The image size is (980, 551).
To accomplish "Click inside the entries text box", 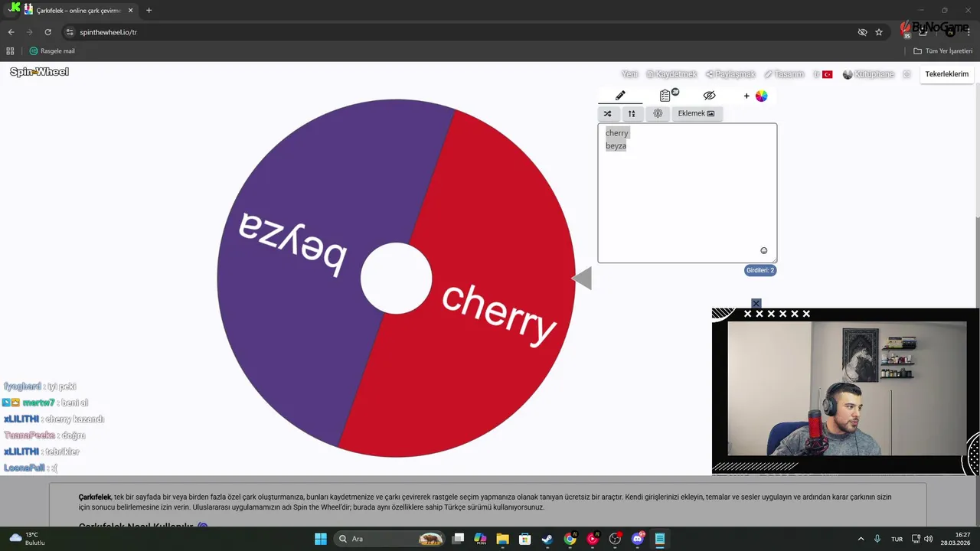I will pos(687,193).
